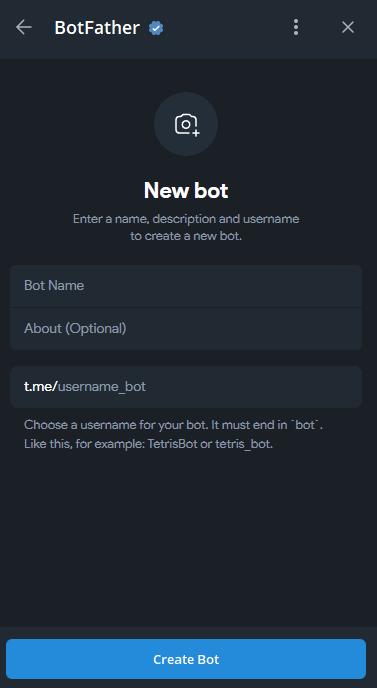Open the three-dot more options menu
Viewport: 377px width, 688px height.
click(296, 27)
